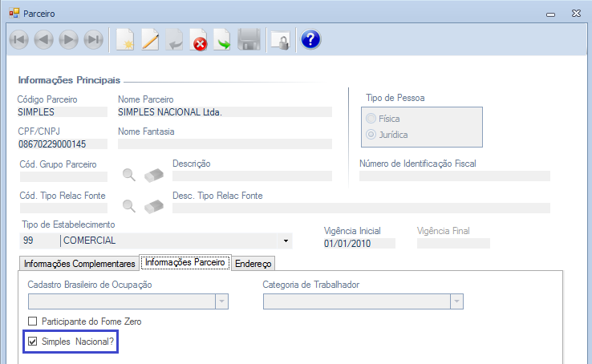Image resolution: width=592 pixels, height=364 pixels.
Task: Select the Física radio button
Action: tap(371, 119)
